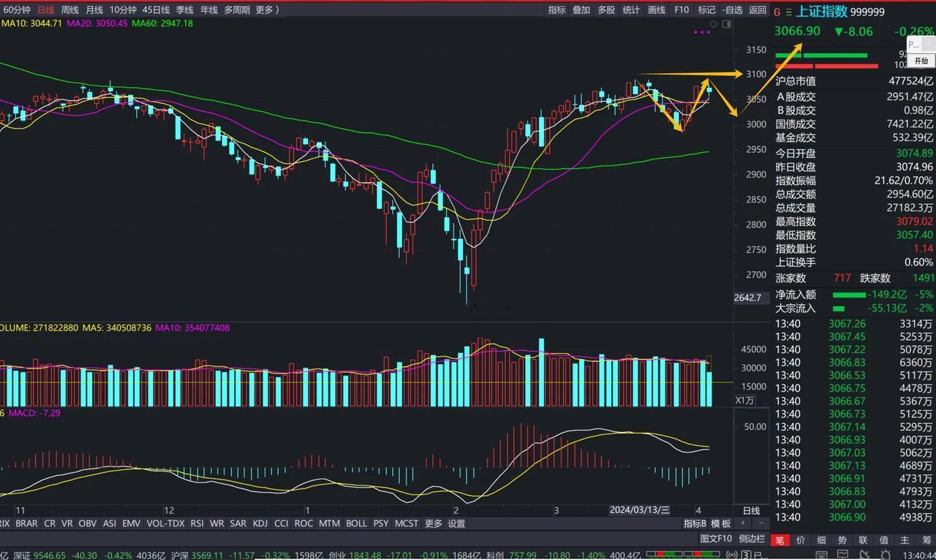Select the 日线 daily period tab at top

(45, 10)
